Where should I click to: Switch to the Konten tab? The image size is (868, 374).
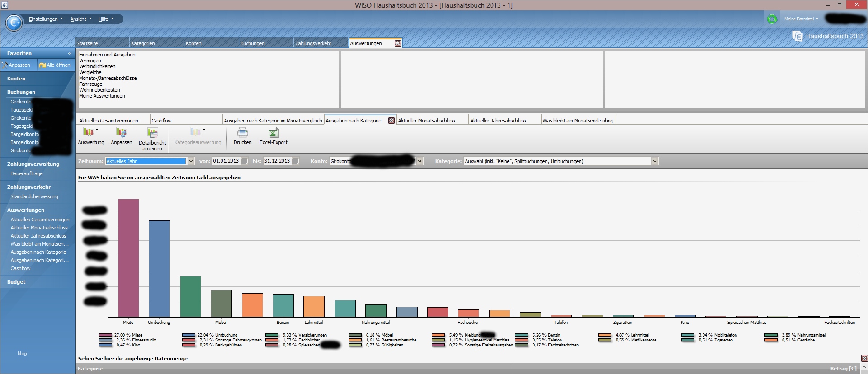[x=211, y=43]
